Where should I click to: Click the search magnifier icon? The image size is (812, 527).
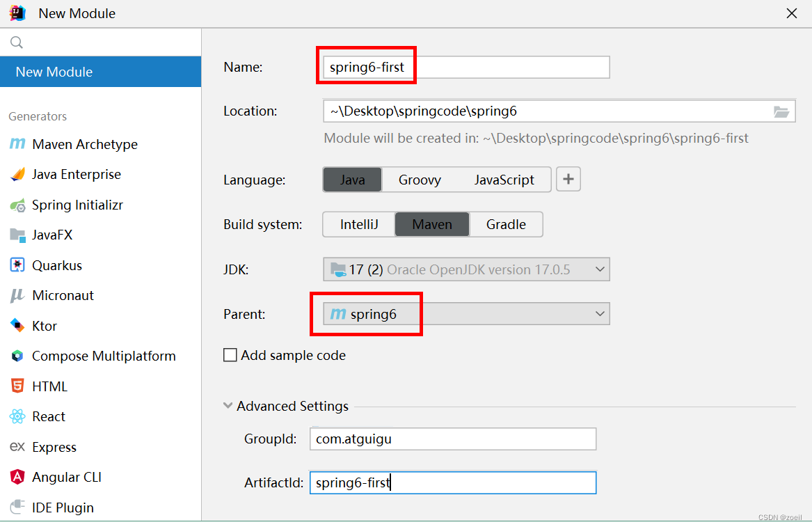click(x=17, y=42)
